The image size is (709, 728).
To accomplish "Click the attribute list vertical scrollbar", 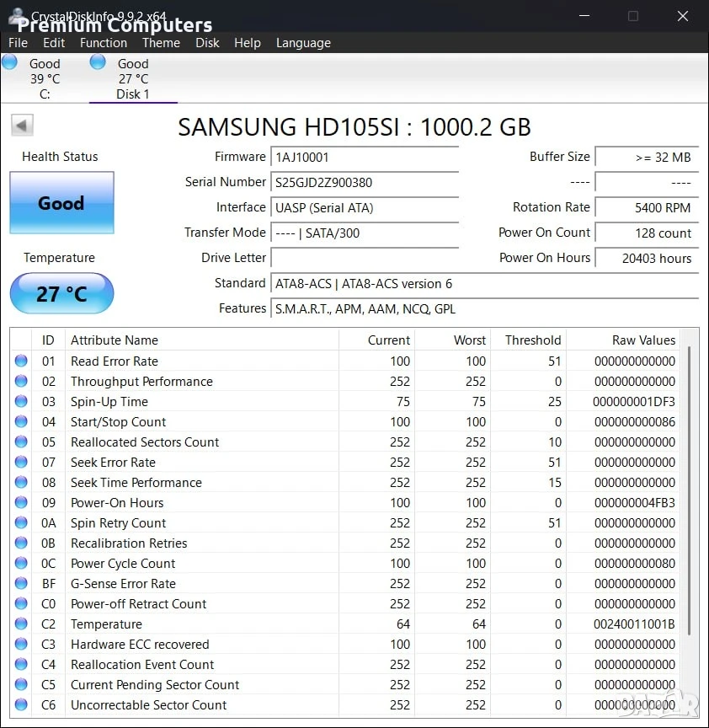I will 690,522.
